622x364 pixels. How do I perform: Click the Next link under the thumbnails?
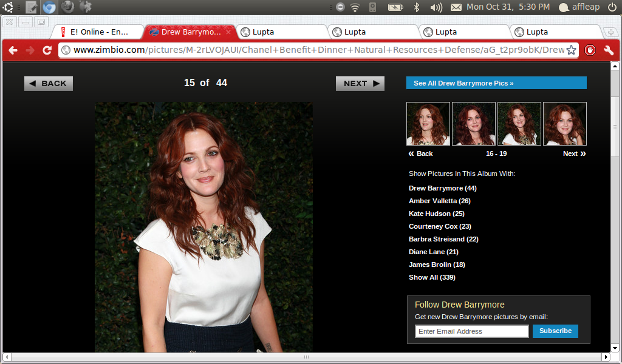click(575, 153)
